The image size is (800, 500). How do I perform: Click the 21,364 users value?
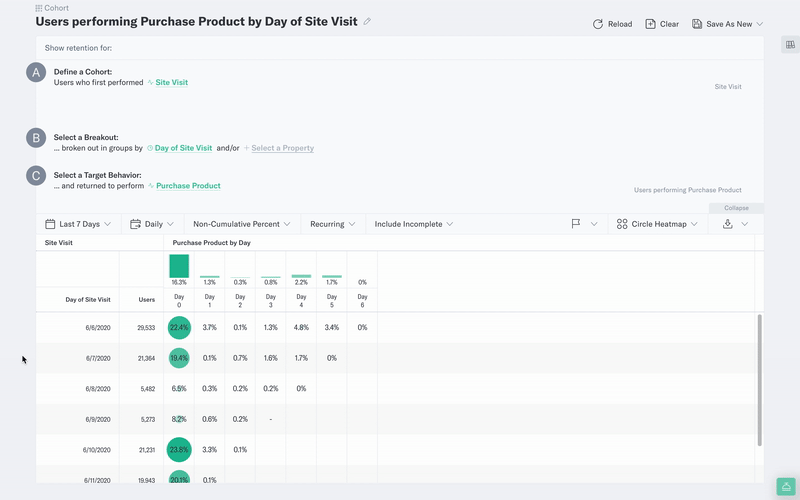(146, 359)
